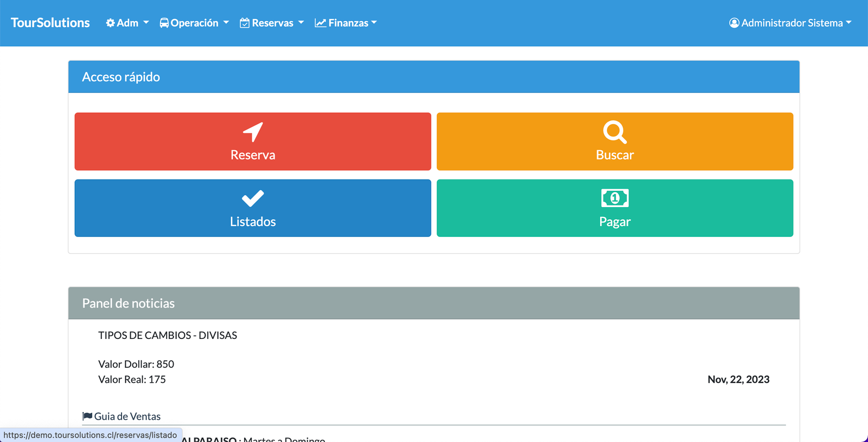The height and width of the screenshot is (442, 868).
Task: Click the chart icon beside Finanzas
Action: point(320,23)
